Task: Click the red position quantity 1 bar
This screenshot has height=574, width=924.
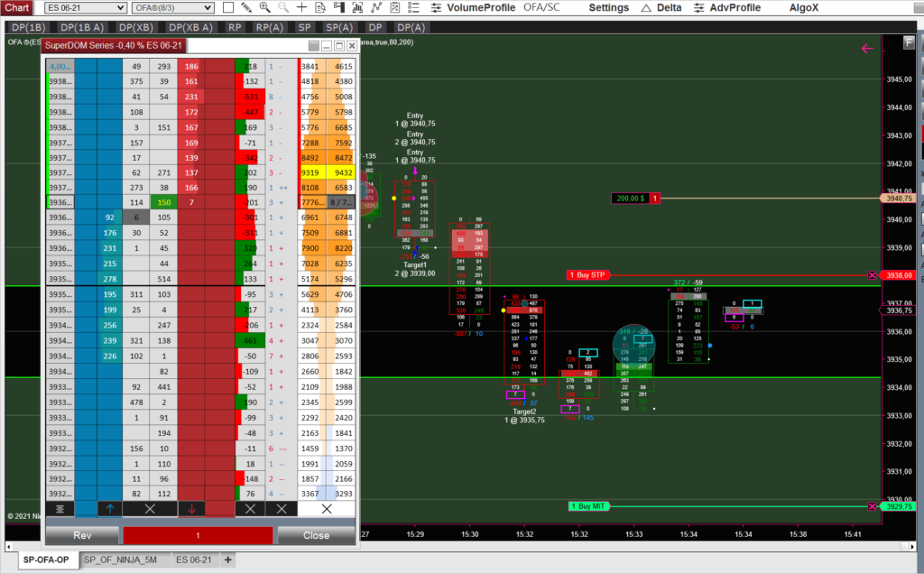Action: [x=198, y=535]
